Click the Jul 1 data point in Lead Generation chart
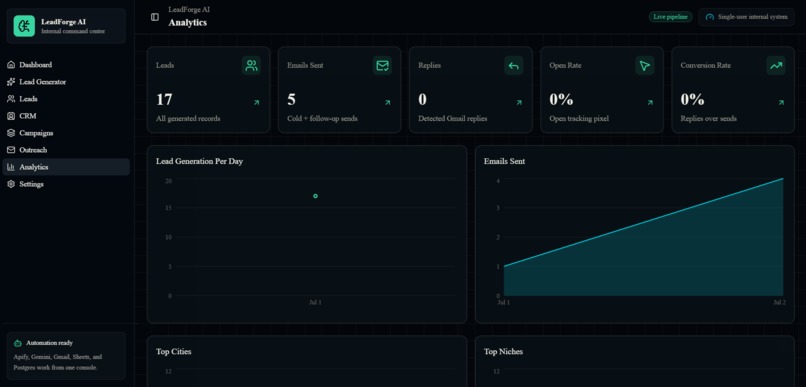Viewport: 806px width, 387px height. [315, 196]
